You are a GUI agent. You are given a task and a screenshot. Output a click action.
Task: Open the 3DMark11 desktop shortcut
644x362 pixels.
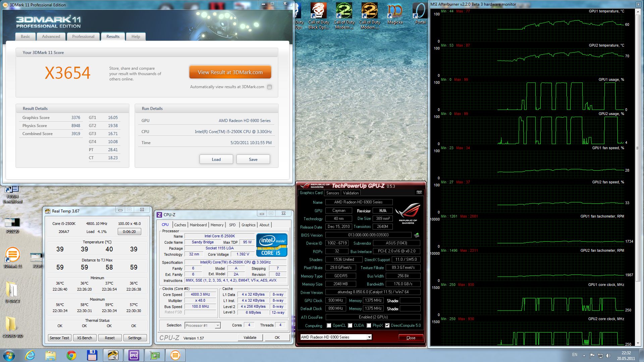12,257
